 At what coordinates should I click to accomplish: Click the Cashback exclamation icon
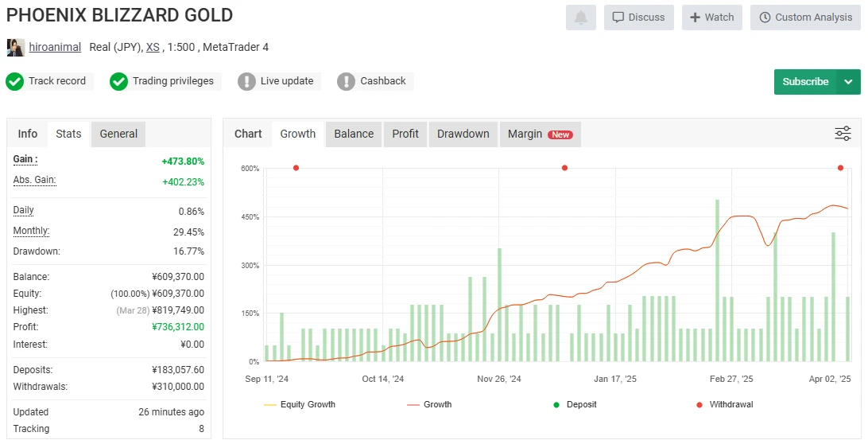tap(346, 81)
